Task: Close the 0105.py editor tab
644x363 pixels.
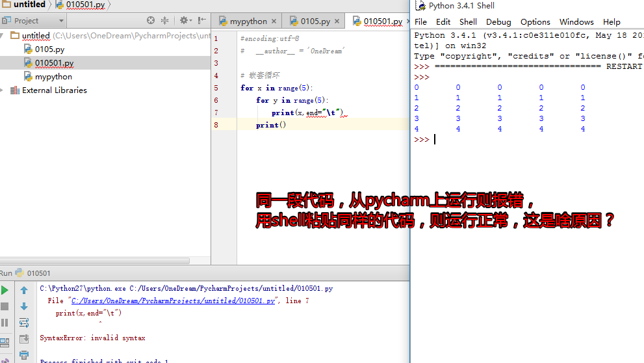Action: click(x=337, y=21)
